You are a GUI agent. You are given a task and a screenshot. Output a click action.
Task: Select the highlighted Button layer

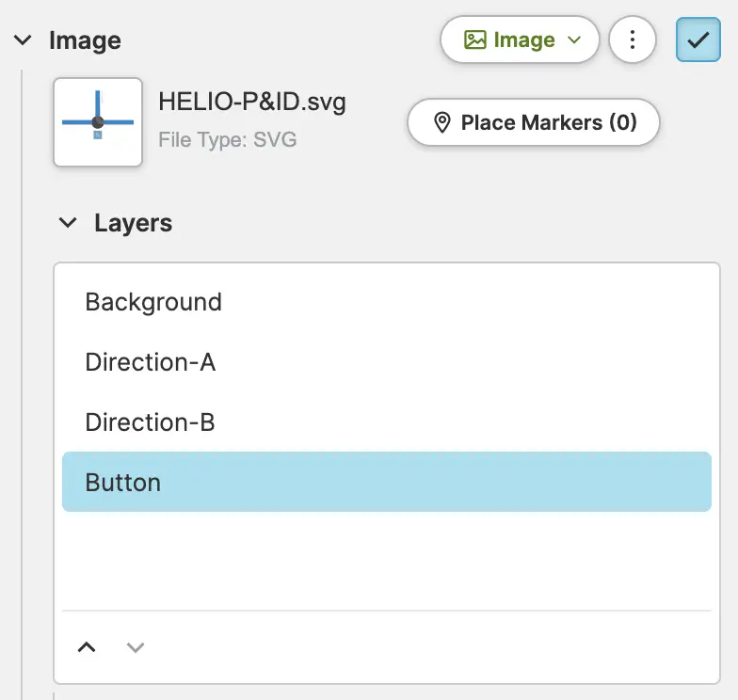386,483
